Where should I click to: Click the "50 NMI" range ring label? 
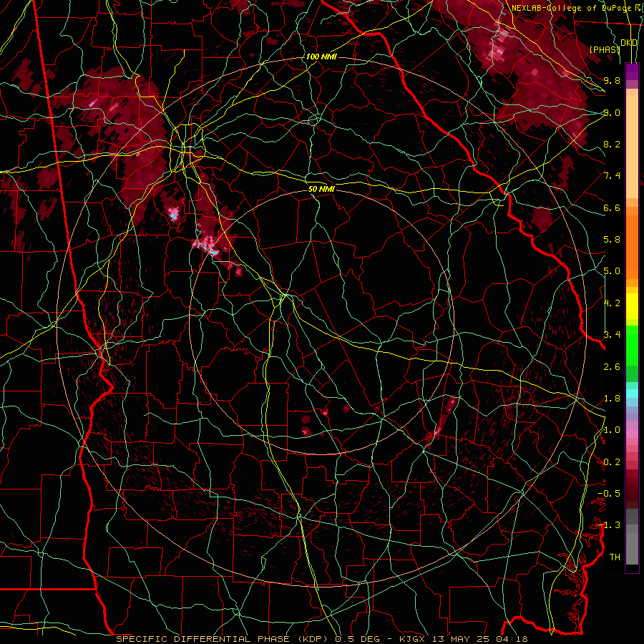pos(321,190)
